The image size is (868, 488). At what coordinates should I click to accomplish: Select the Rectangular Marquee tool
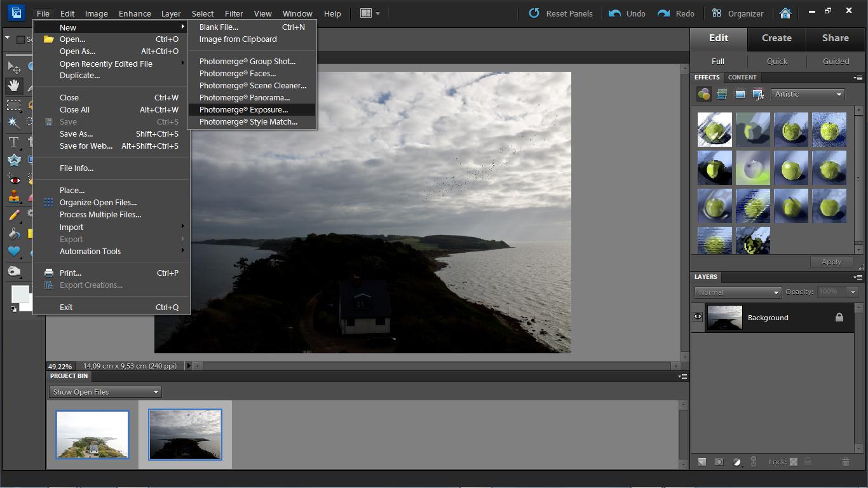coord(13,105)
